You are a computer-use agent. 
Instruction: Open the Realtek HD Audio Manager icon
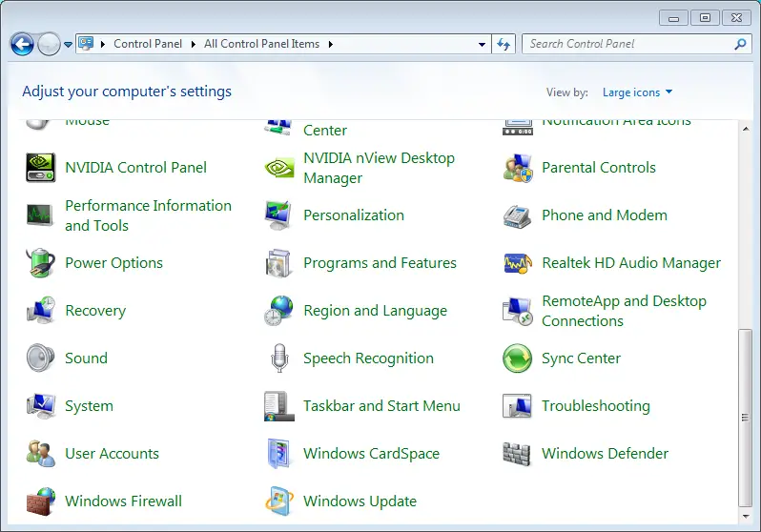click(x=518, y=263)
